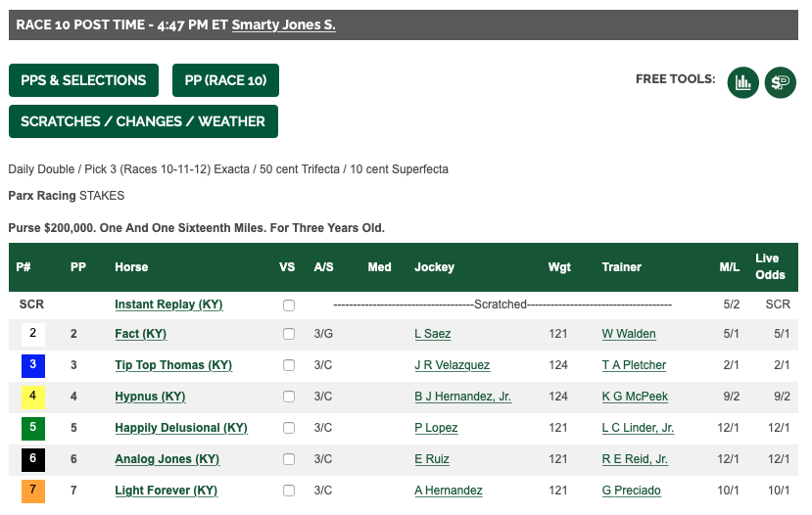Screen dimensions: 812x515
Task: Click the yellow number 4 program badge
Action: [33, 397]
